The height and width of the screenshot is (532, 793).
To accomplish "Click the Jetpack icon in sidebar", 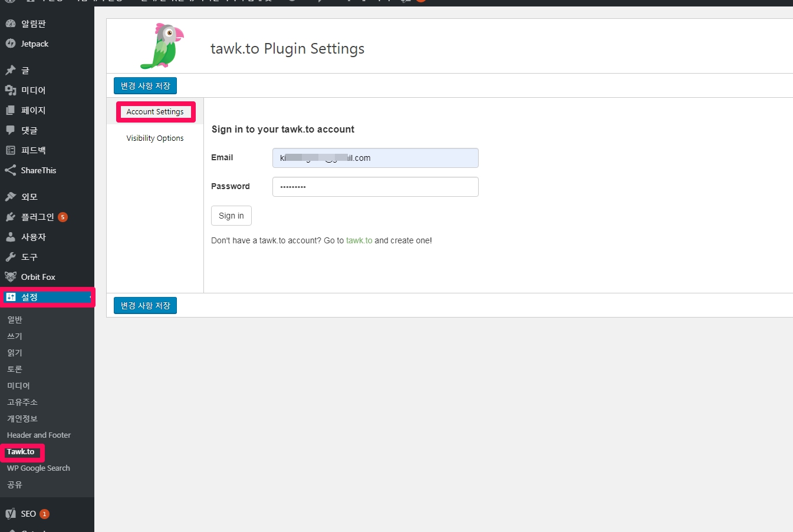I will 11,44.
